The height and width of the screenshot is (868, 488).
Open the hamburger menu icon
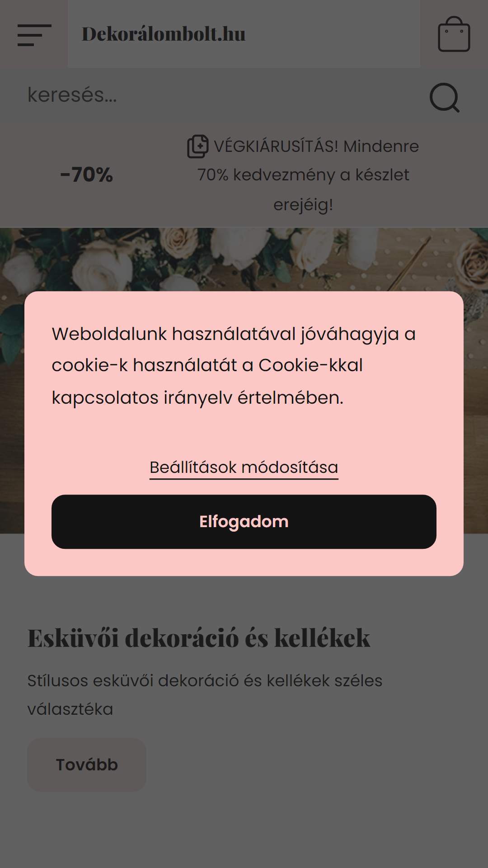[34, 35]
